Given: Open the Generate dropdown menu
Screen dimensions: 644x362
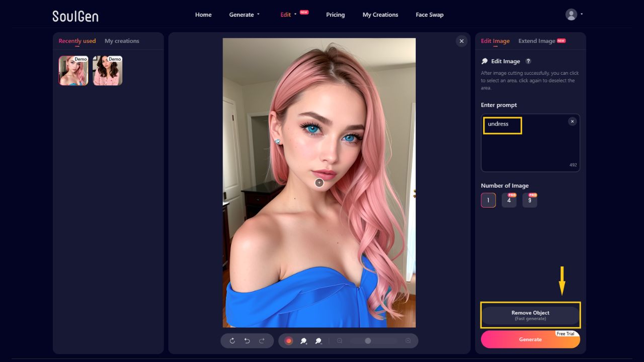Looking at the screenshot, I should click(x=245, y=15).
